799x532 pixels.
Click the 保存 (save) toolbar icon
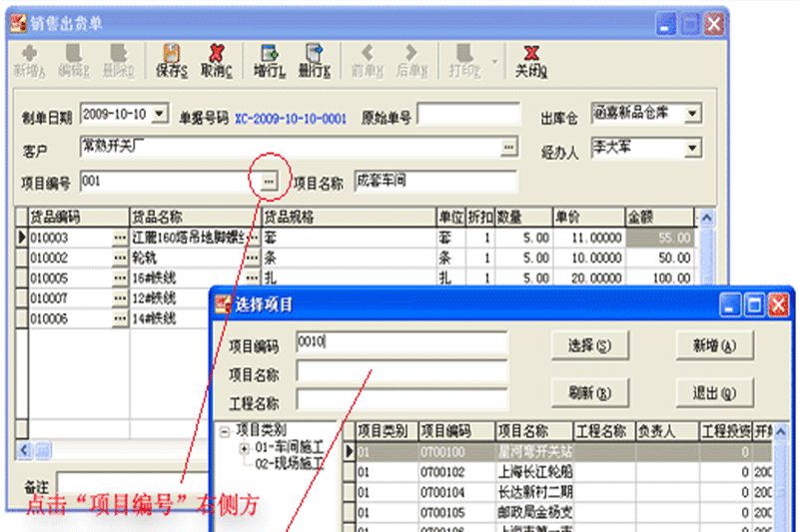pos(171,61)
